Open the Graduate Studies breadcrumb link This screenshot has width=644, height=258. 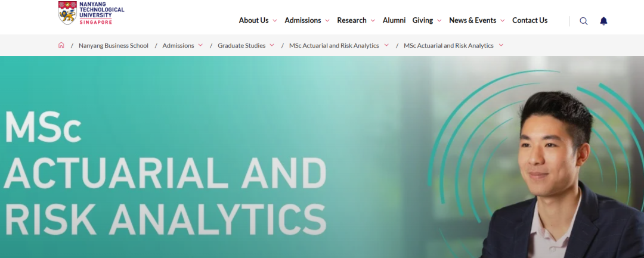(x=241, y=45)
